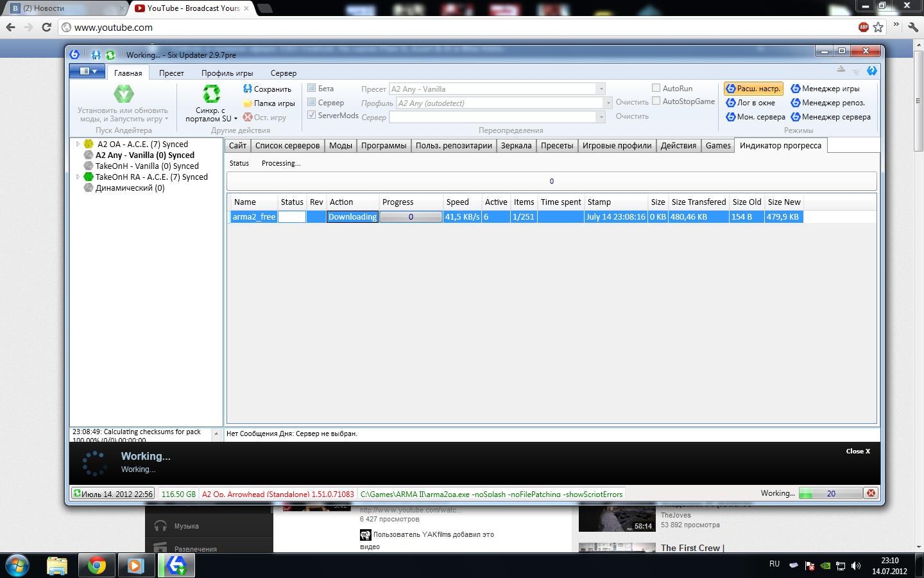Open the Сайт tab
Viewport: 924px width, 578px height.
(x=237, y=146)
